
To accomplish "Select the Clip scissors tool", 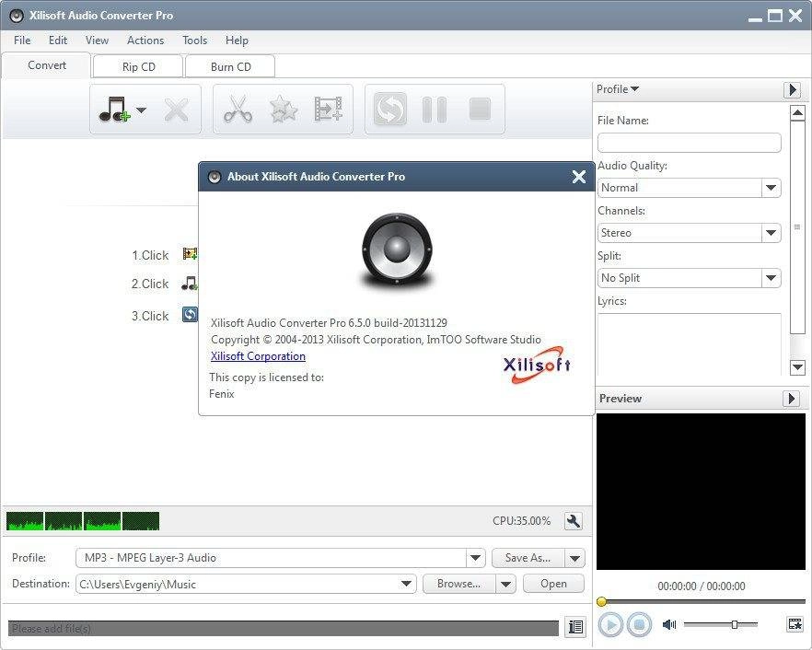I will 238,110.
